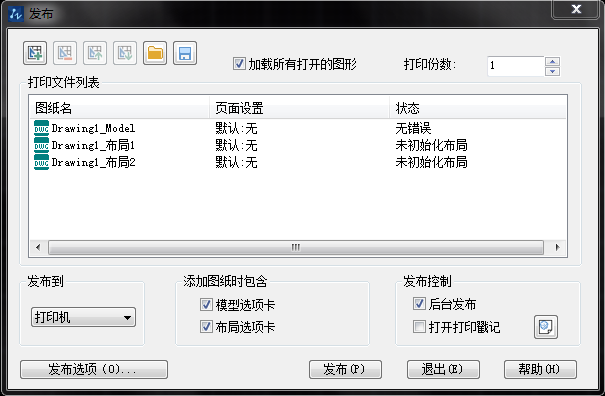605x396 pixels.
Task: Click the list scrollbar right arrow
Action: [557, 247]
